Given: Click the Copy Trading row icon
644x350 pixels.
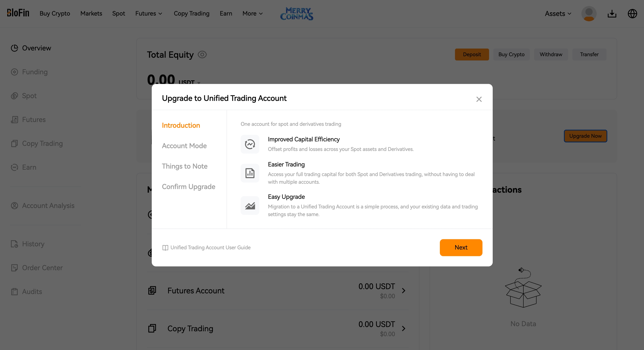Looking at the screenshot, I should pos(152,328).
